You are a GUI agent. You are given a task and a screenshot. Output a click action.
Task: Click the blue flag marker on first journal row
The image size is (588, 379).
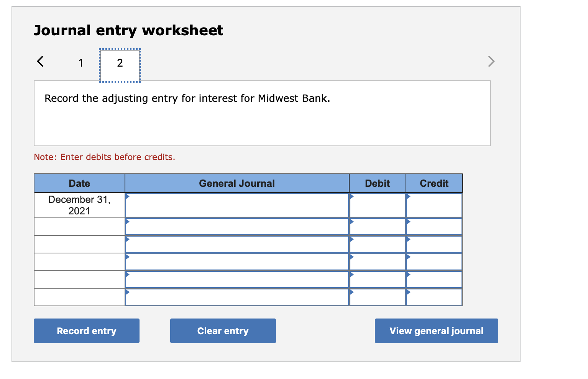(127, 197)
